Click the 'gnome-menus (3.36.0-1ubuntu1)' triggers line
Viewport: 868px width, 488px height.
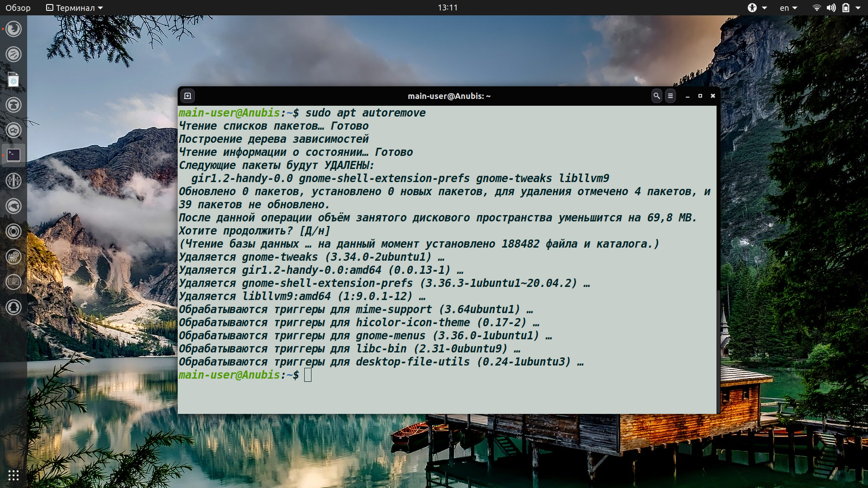tap(365, 336)
